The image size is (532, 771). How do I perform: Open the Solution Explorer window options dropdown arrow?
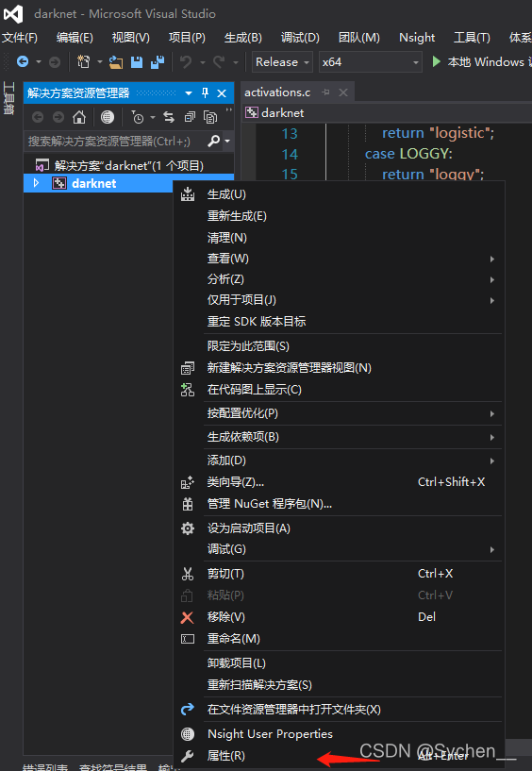(189, 92)
